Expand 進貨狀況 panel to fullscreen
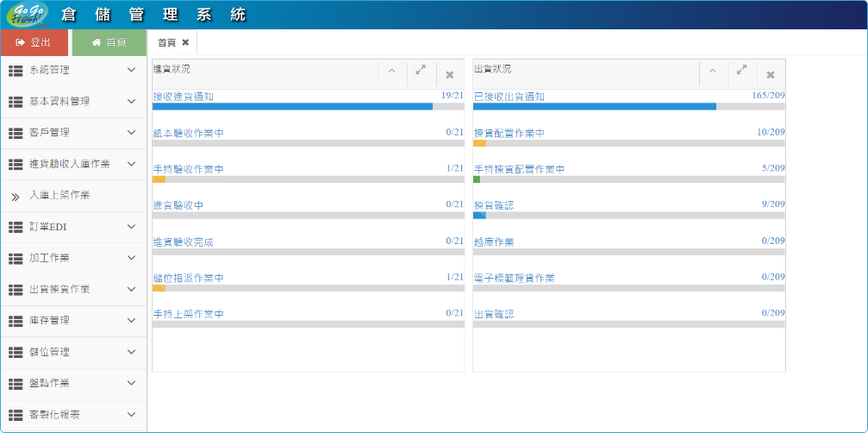This screenshot has width=868, height=433. point(421,71)
